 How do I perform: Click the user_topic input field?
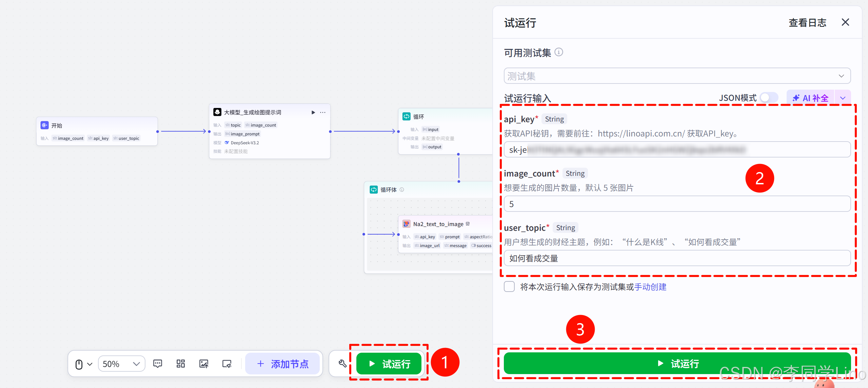tap(677, 258)
